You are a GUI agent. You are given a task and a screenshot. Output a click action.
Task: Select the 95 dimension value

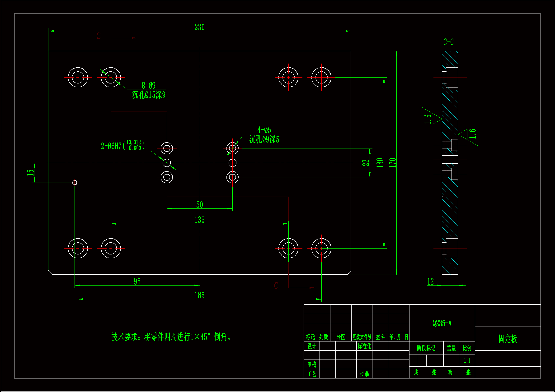(137, 281)
